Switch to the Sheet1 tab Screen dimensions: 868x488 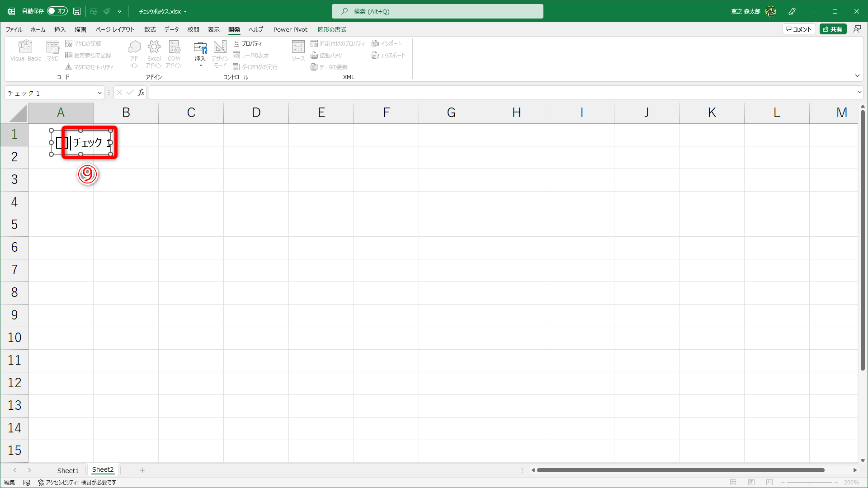point(68,470)
